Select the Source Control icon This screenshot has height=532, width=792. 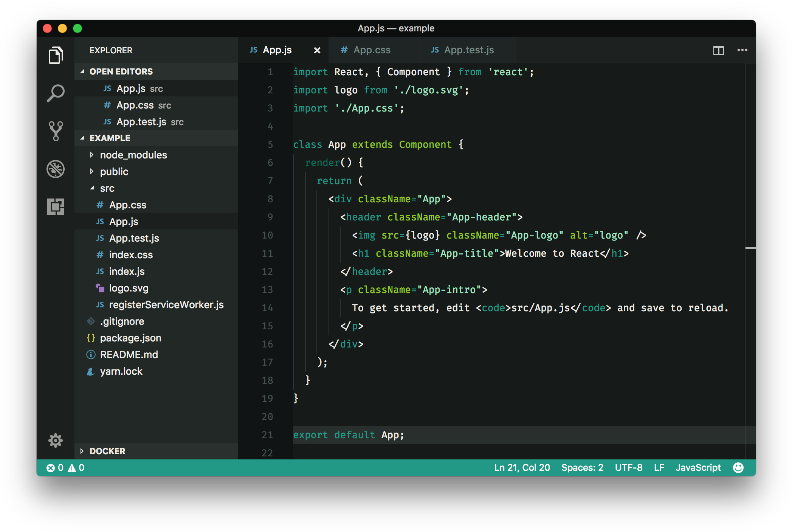[56, 131]
